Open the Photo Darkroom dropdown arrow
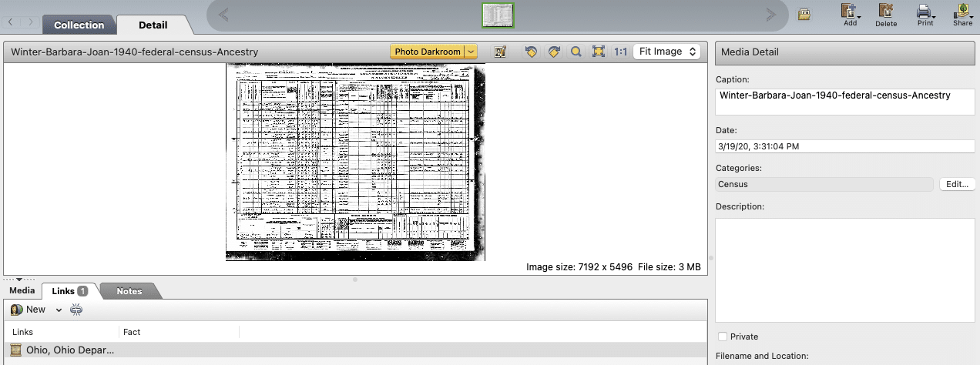 tap(472, 52)
